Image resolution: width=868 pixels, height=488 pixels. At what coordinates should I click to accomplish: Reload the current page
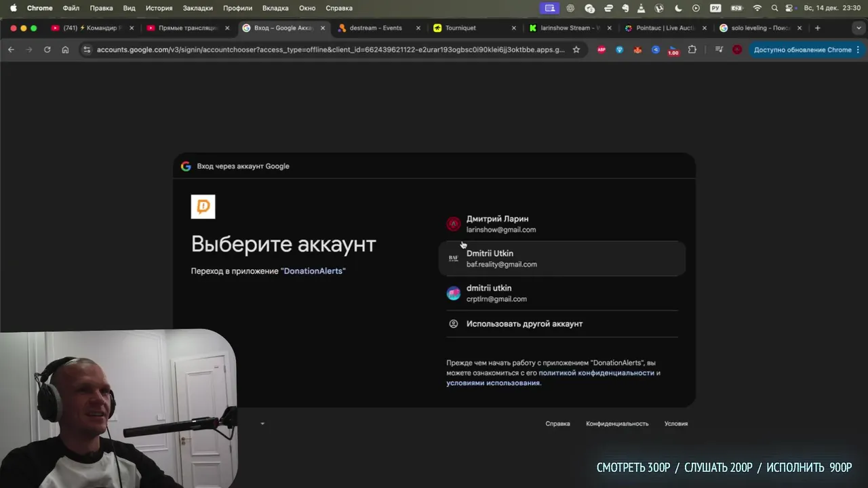click(47, 49)
